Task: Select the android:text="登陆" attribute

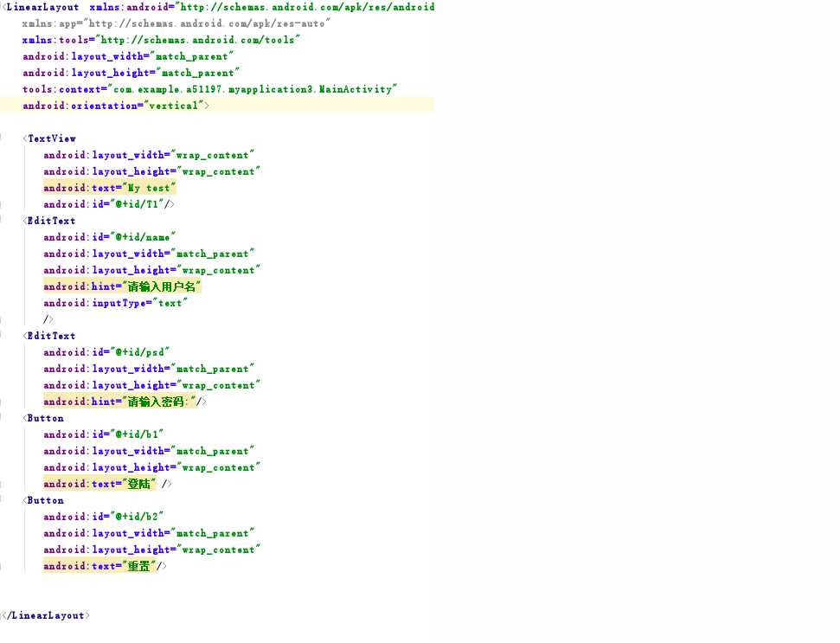Action: click(99, 485)
